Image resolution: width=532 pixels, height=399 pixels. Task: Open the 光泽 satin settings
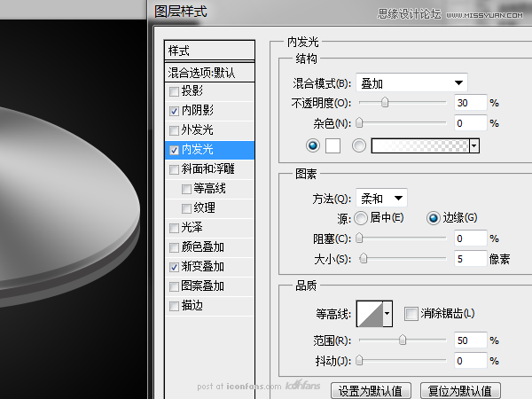coord(192,227)
